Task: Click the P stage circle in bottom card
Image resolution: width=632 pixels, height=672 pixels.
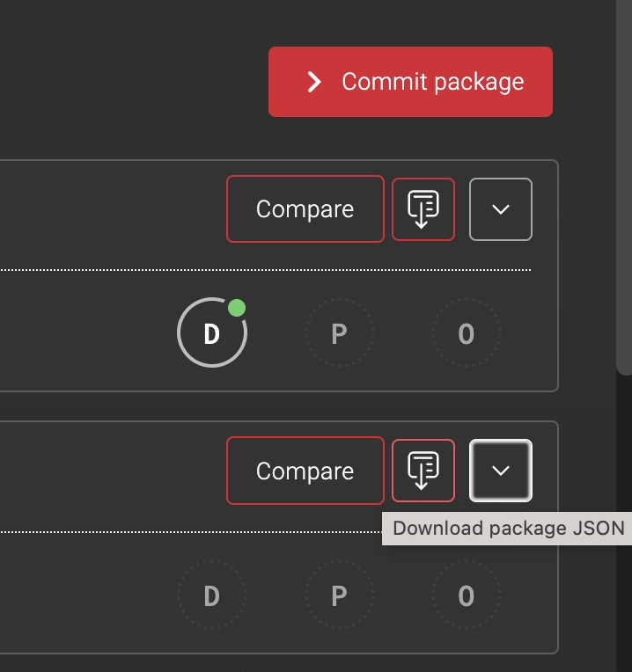Action: [x=339, y=596]
